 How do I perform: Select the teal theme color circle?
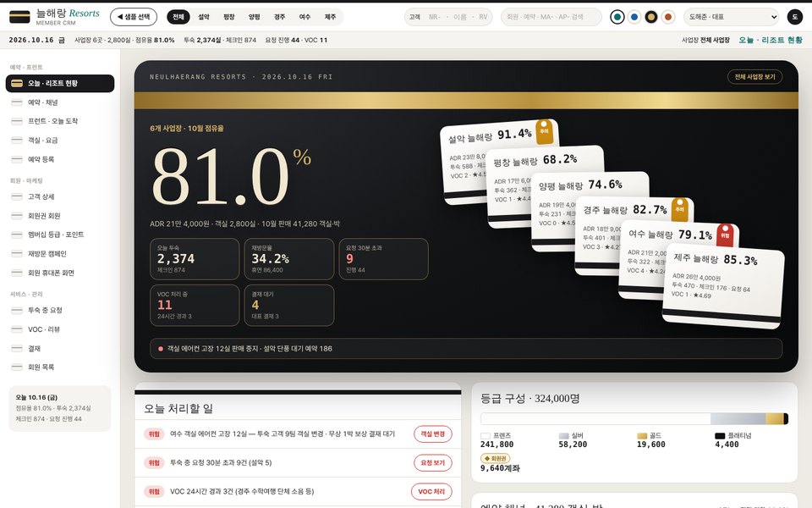(617, 17)
